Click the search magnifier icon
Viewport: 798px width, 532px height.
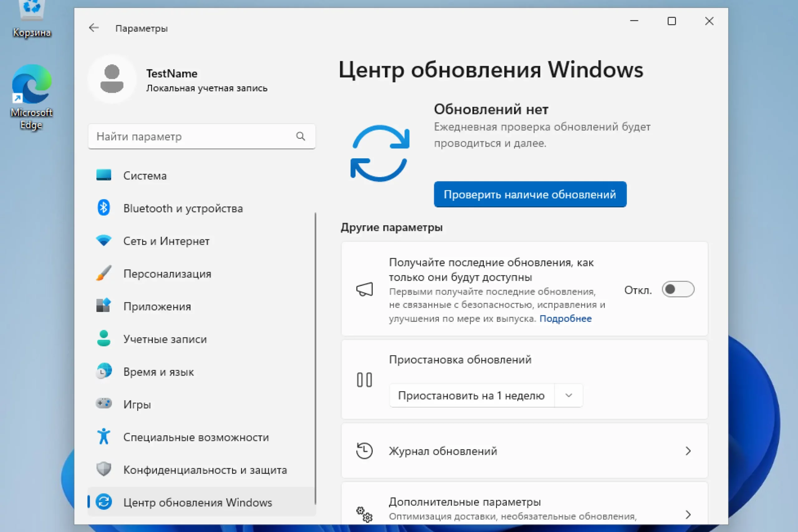[300, 137]
